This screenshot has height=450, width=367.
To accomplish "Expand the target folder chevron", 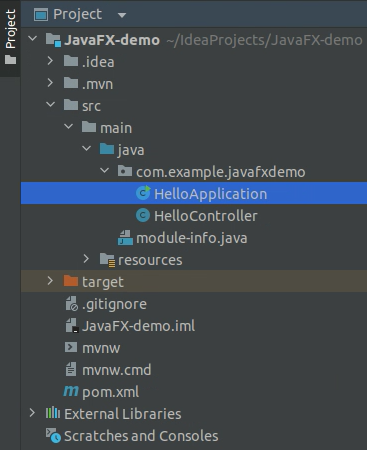I will pos(50,280).
